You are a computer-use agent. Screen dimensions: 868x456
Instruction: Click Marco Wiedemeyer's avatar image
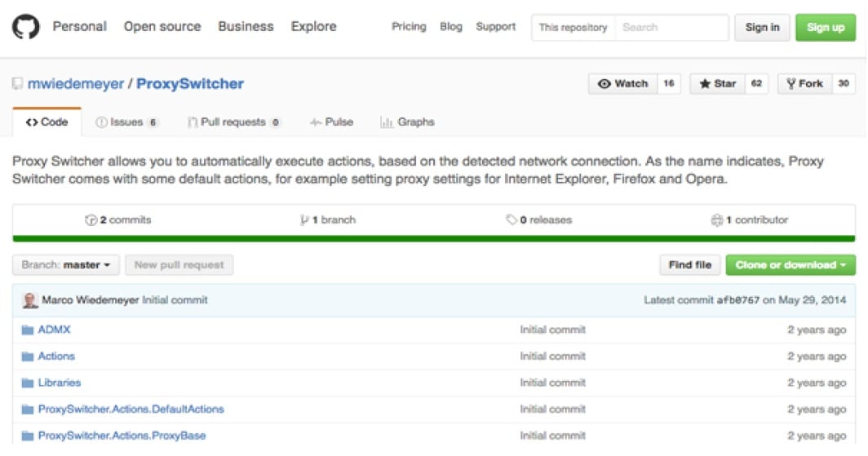point(30,300)
